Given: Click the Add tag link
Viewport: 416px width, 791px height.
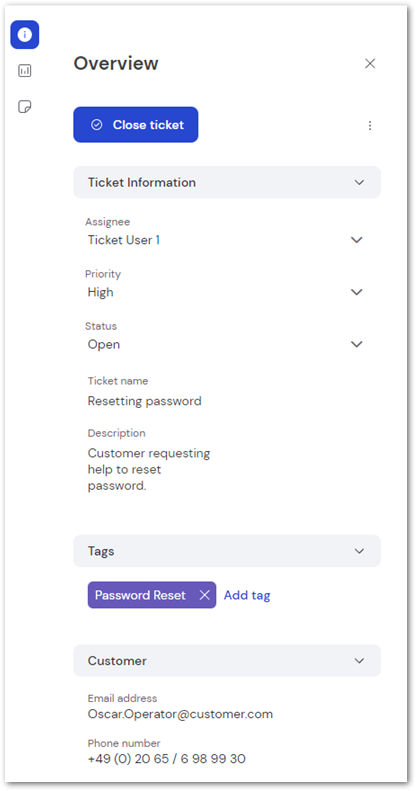Looking at the screenshot, I should click(x=247, y=595).
